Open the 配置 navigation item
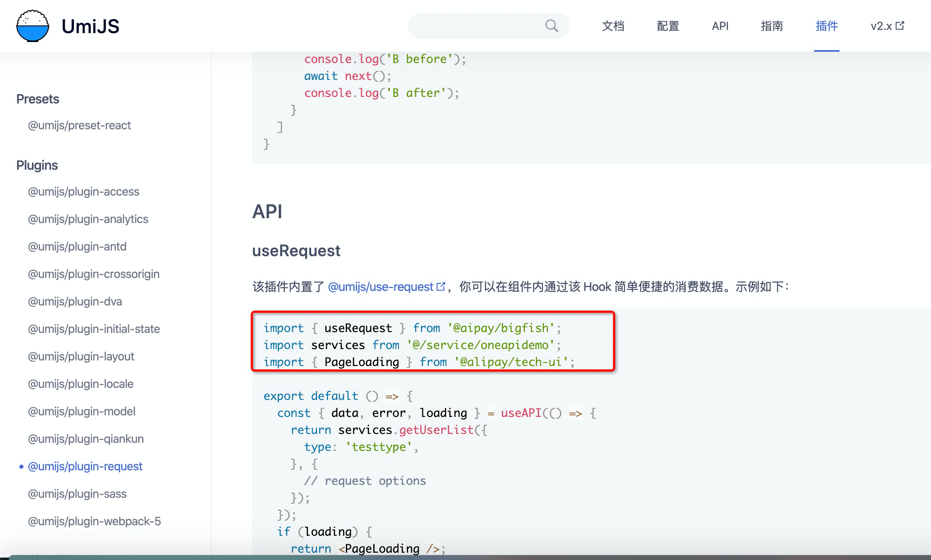The width and height of the screenshot is (931, 560). (x=668, y=26)
